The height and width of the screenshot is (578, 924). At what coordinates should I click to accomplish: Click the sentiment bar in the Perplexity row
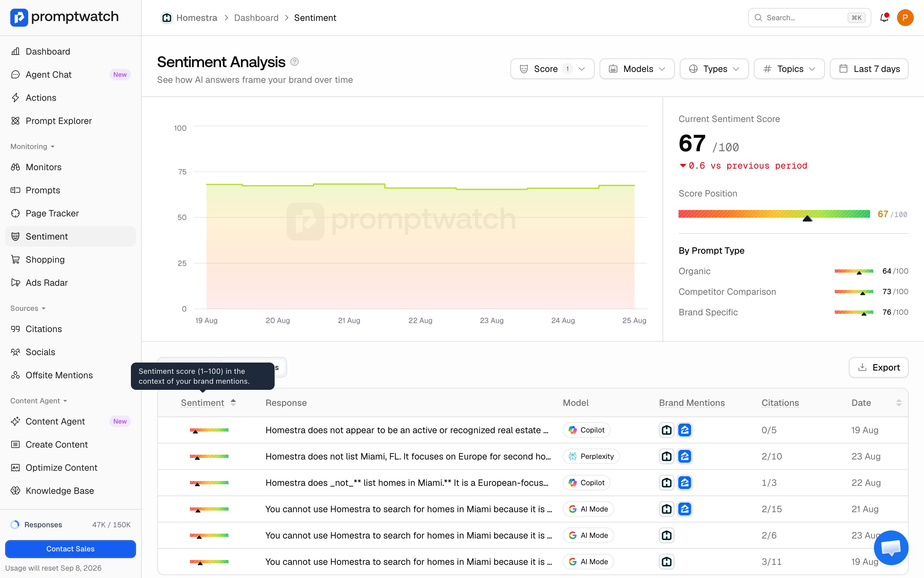coord(209,456)
